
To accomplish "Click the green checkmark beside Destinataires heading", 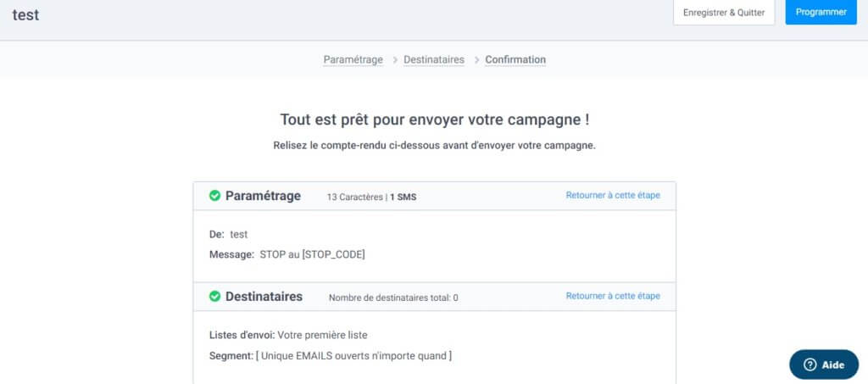I will (215, 297).
